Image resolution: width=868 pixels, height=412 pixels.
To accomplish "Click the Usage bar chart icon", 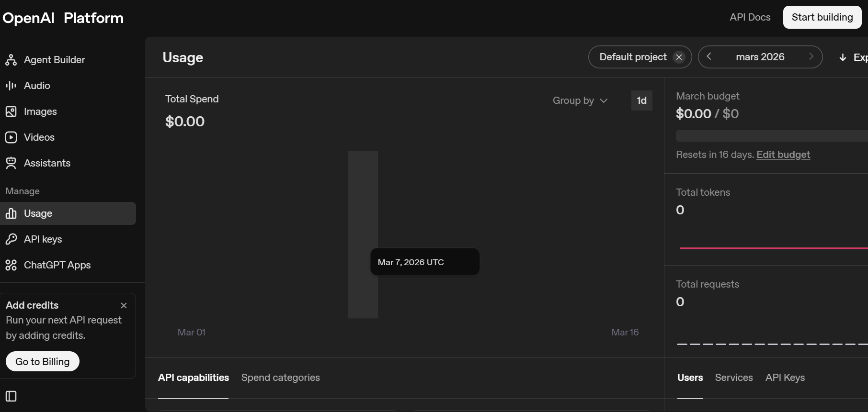I will (11, 213).
